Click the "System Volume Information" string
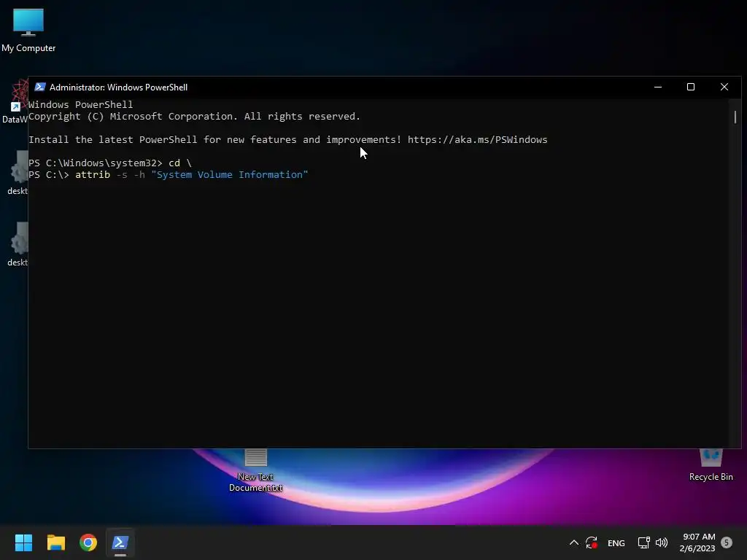The width and height of the screenshot is (747, 560). 230,175
